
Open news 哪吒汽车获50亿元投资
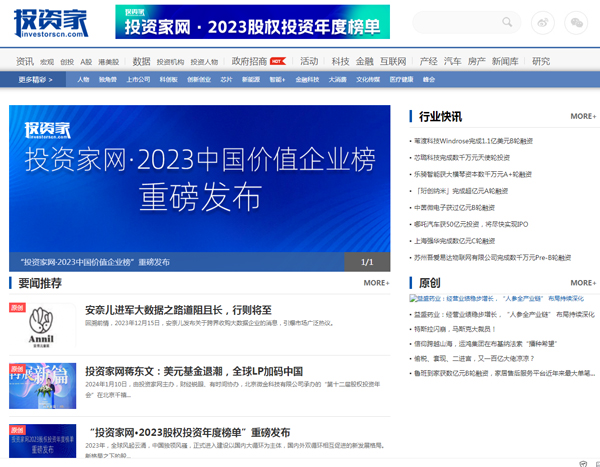click(x=471, y=224)
